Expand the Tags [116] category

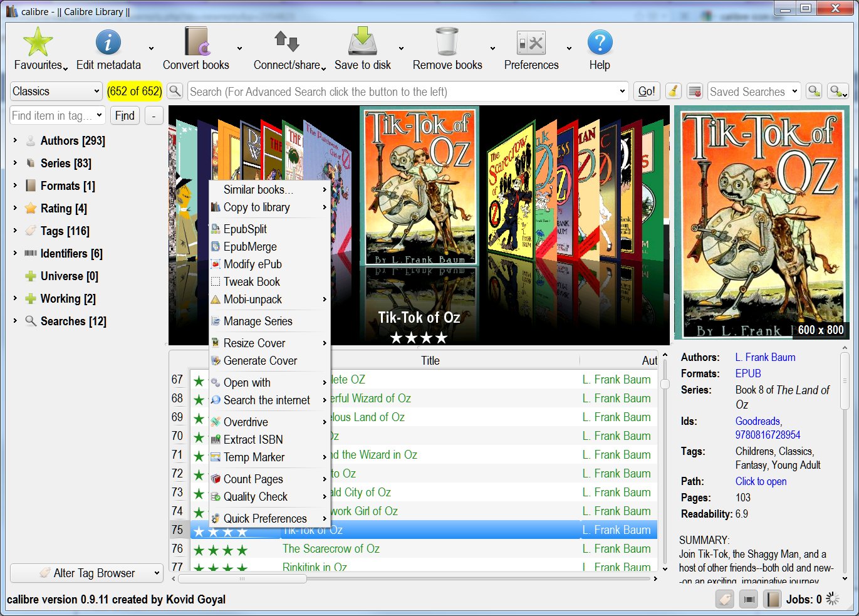(x=15, y=231)
